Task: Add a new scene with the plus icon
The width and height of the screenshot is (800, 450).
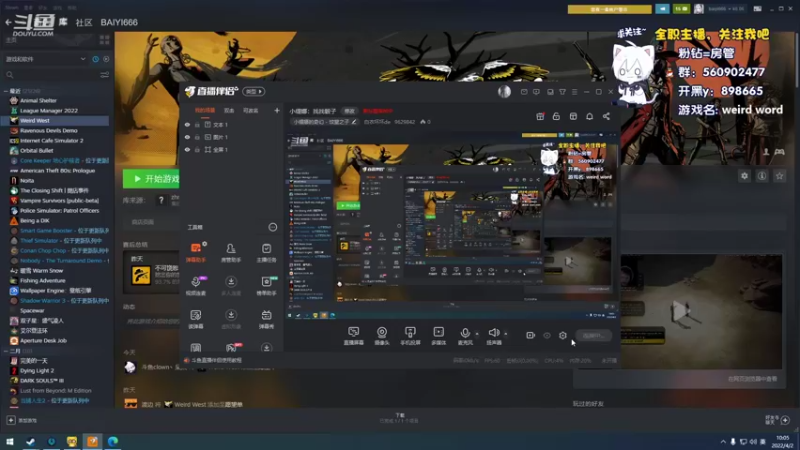Action: 277,110
